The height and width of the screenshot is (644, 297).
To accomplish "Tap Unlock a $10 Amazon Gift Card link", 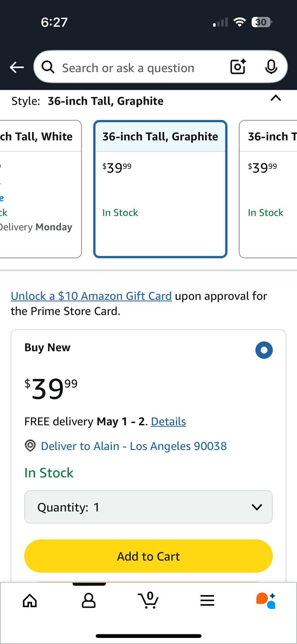I will pos(91,296).
